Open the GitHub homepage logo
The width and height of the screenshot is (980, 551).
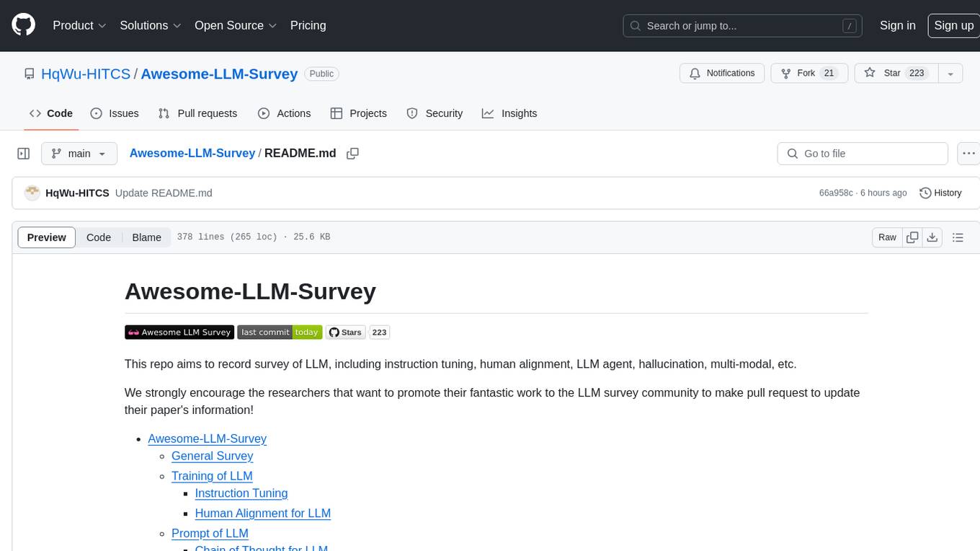click(x=23, y=25)
